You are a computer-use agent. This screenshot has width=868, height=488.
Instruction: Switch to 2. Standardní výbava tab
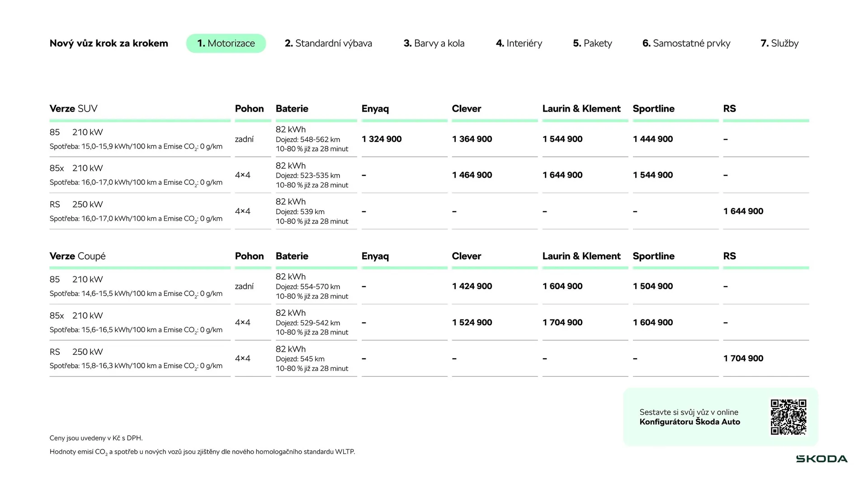click(x=328, y=43)
